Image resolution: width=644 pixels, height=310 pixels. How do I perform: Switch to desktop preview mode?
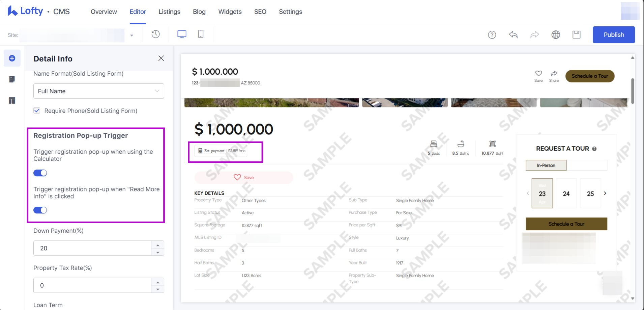pos(182,34)
